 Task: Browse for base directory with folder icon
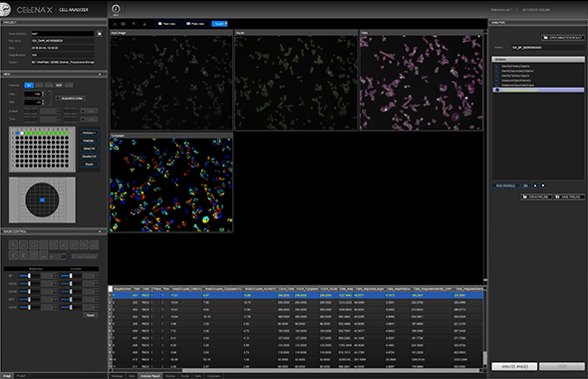click(x=100, y=33)
